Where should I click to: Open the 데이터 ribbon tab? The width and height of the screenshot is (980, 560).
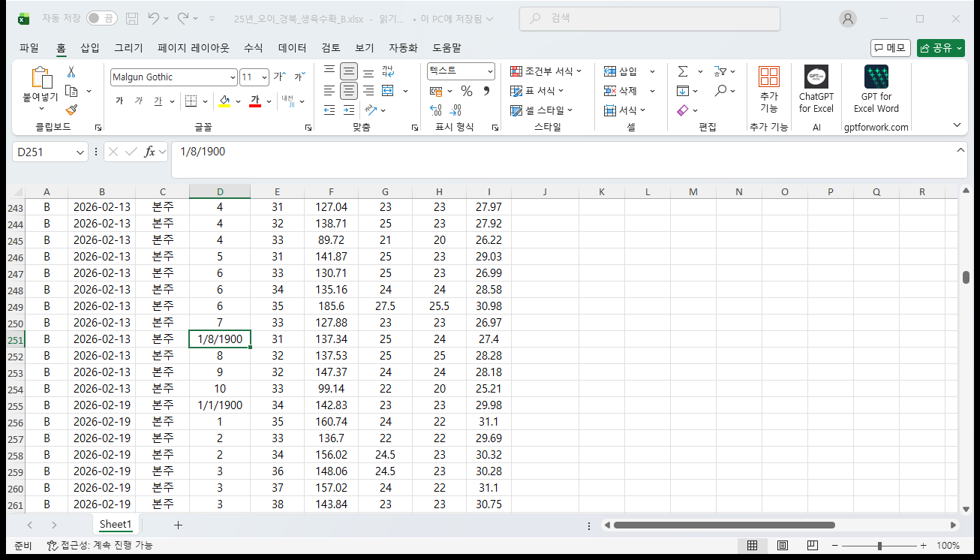293,48
